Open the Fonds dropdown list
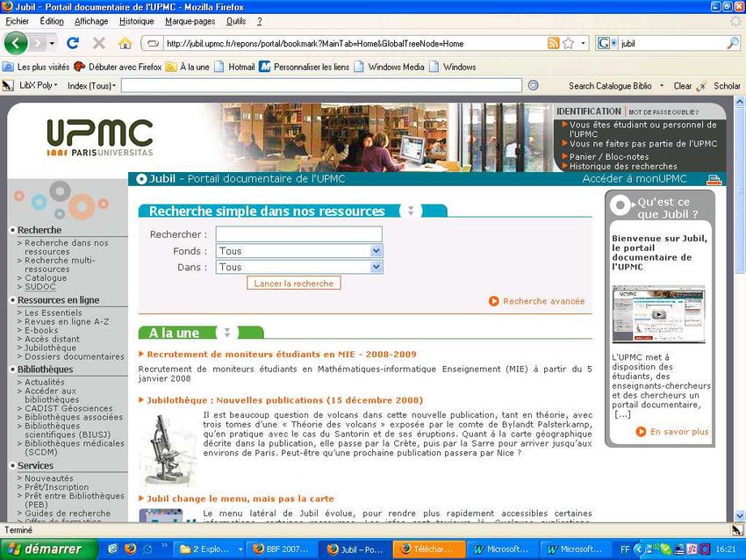 pyautogui.click(x=376, y=251)
